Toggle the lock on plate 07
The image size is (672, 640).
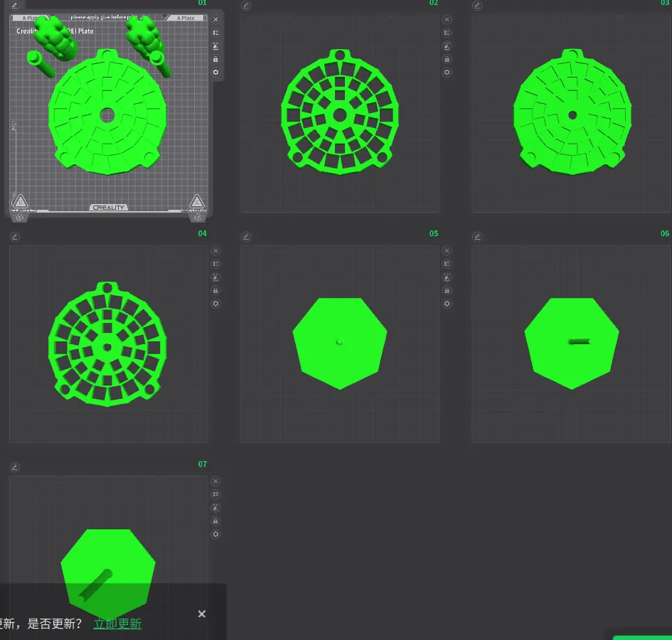pos(215,521)
